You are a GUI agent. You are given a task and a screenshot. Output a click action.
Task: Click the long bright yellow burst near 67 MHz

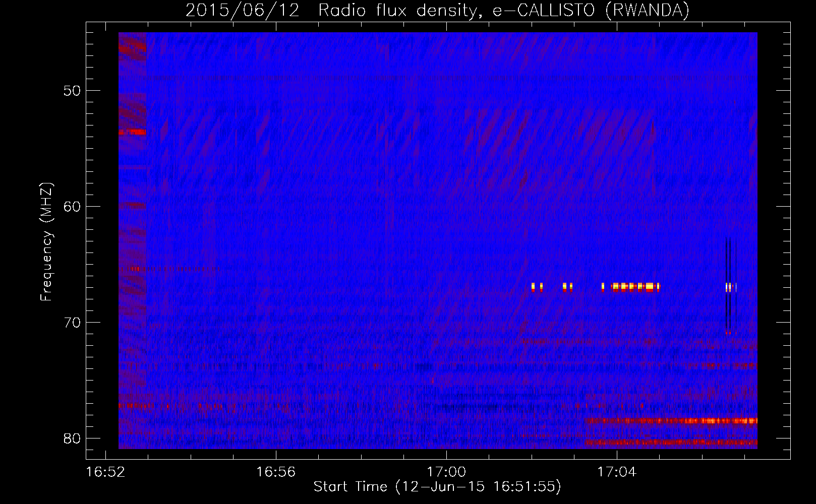pyautogui.click(x=635, y=287)
